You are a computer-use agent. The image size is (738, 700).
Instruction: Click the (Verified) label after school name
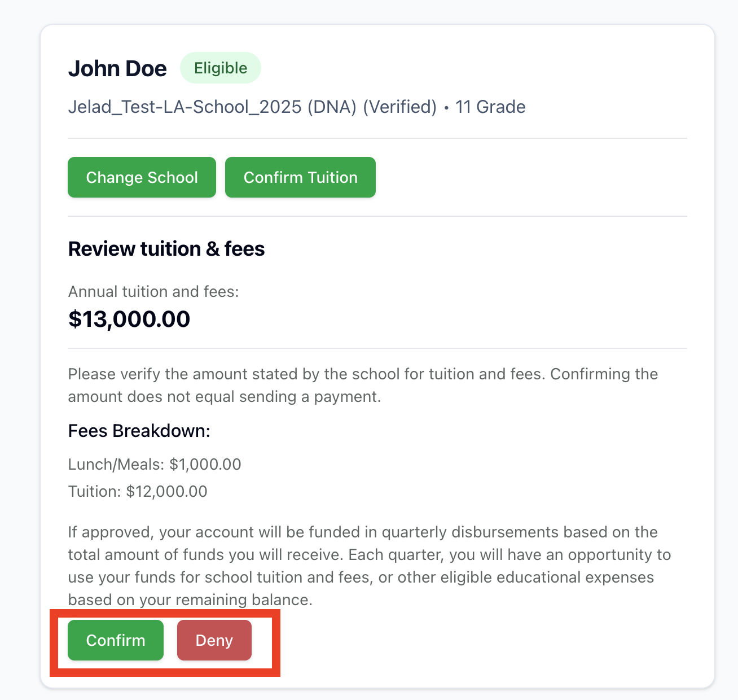coord(399,107)
